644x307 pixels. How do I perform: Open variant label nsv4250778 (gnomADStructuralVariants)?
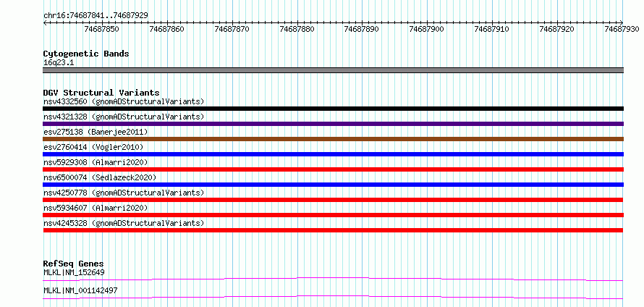pyautogui.click(x=124, y=193)
